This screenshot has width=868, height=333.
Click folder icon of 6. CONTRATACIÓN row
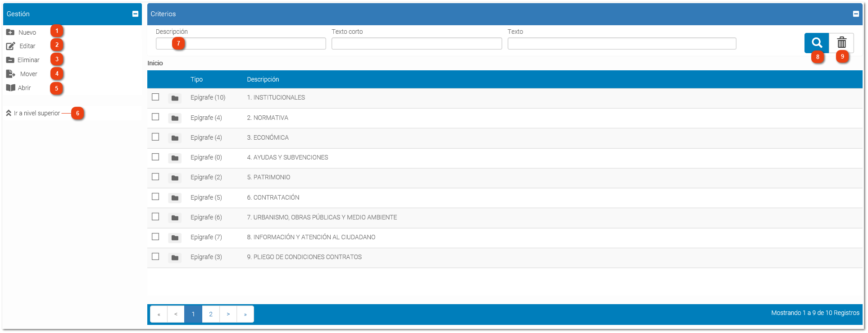(175, 198)
